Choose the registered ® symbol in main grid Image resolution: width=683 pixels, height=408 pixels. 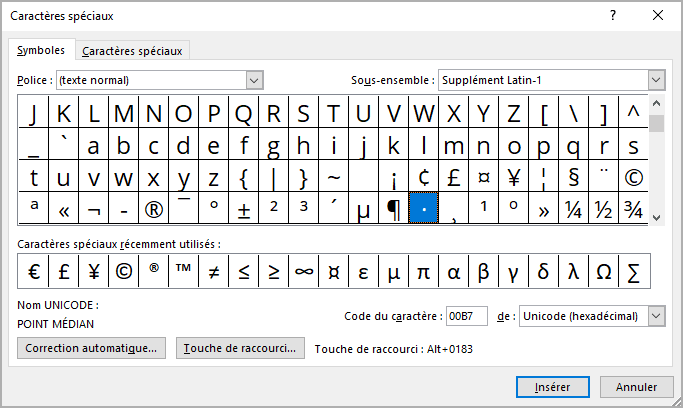pyautogui.click(x=153, y=208)
